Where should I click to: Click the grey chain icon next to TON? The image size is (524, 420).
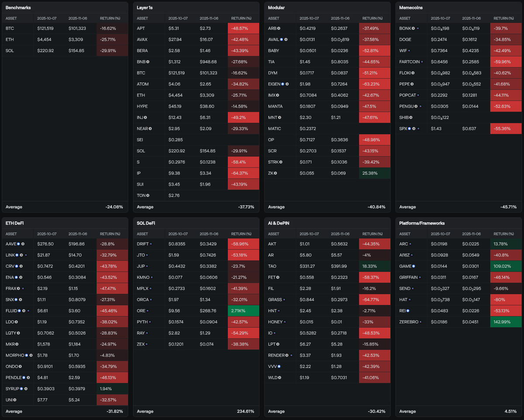pyautogui.click(x=148, y=195)
